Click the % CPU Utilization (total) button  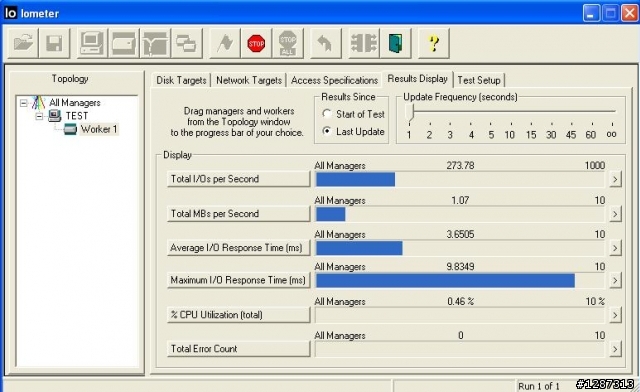click(239, 315)
